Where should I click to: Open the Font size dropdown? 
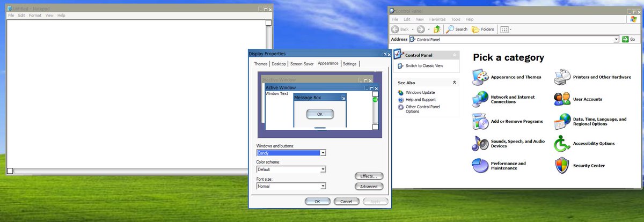(x=323, y=186)
